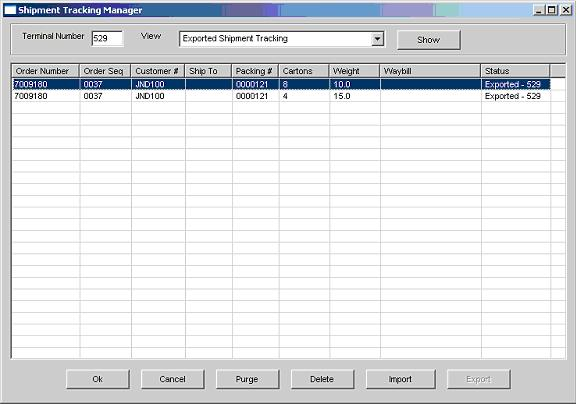Click the Waybill column header
576x404 pixels.
(430, 71)
